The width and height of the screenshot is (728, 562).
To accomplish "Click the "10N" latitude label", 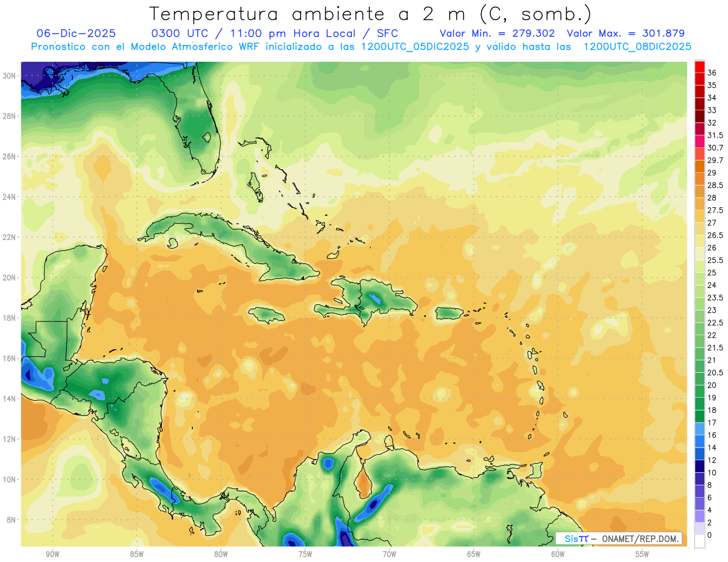I will click(10, 480).
